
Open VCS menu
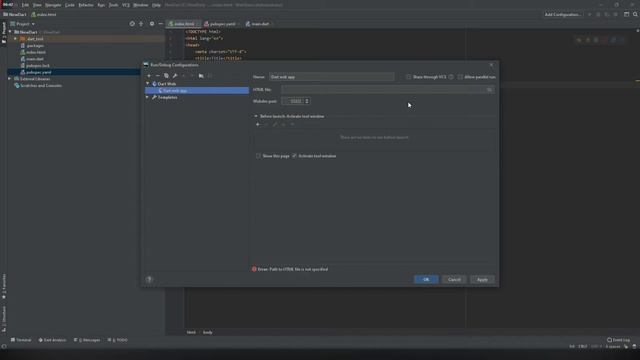point(126,5)
